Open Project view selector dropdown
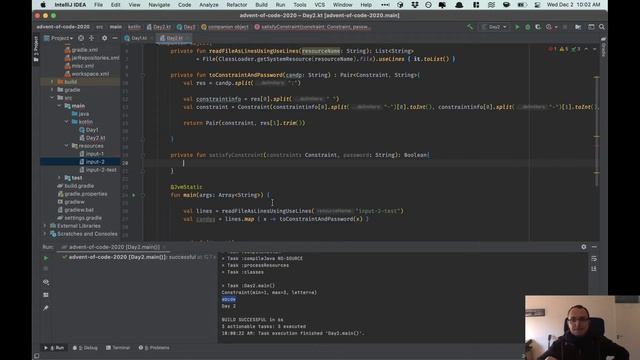The image size is (640, 360). coord(58,38)
